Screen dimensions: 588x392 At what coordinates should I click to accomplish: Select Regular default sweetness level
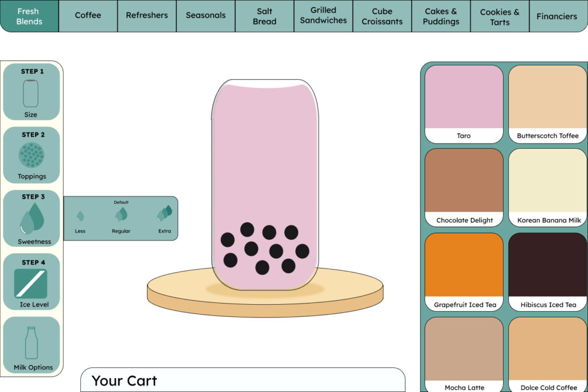pos(121,218)
